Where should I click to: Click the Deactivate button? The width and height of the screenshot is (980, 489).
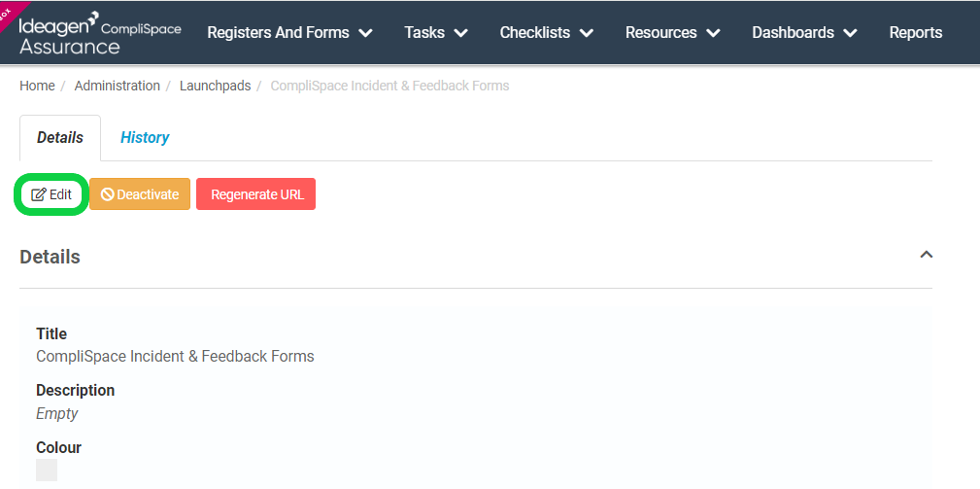point(139,194)
